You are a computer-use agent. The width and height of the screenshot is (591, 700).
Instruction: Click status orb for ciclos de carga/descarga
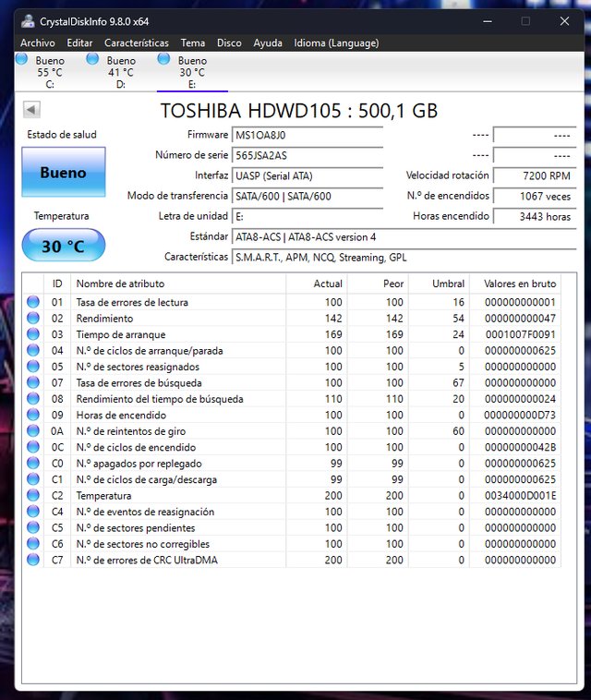click(x=33, y=479)
